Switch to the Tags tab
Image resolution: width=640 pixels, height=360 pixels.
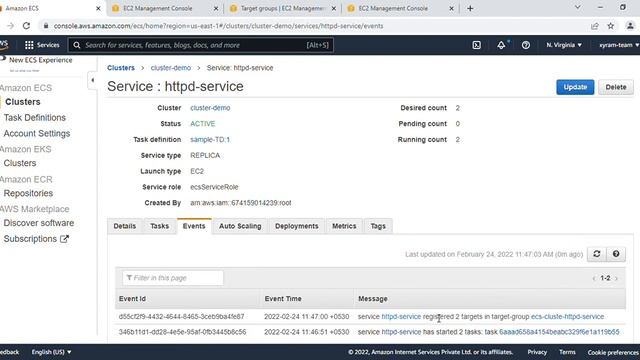(378, 226)
